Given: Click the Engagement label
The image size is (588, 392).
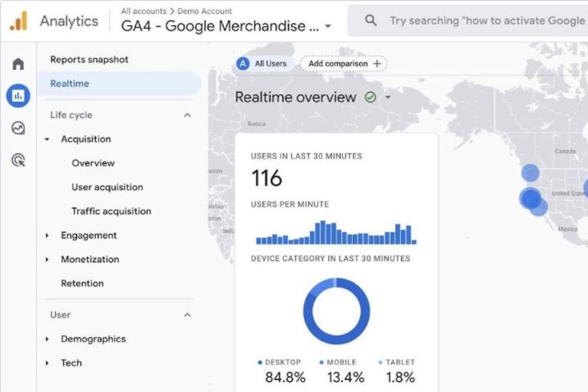Looking at the screenshot, I should point(89,236).
